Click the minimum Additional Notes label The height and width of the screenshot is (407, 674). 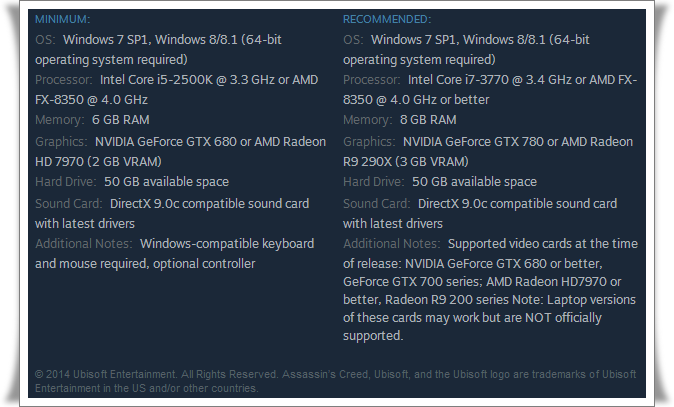(83, 243)
